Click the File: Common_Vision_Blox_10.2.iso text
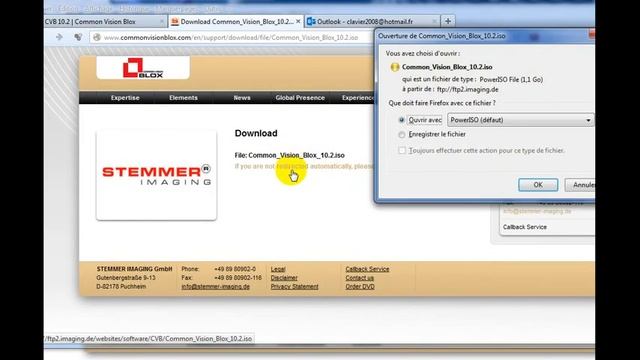Screen dimensions: 640x360 coord(289,155)
